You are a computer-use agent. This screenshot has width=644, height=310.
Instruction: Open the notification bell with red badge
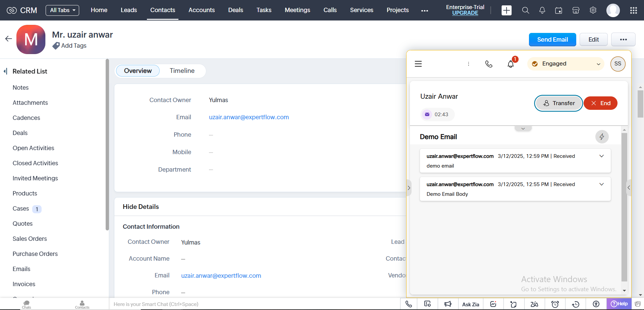[x=511, y=64]
